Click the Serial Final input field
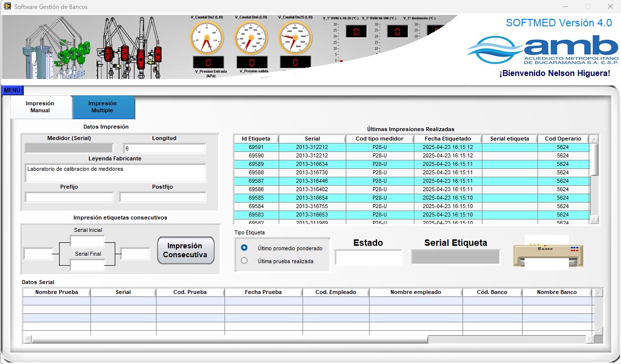Screen dimensions: 621x364 click(87, 265)
